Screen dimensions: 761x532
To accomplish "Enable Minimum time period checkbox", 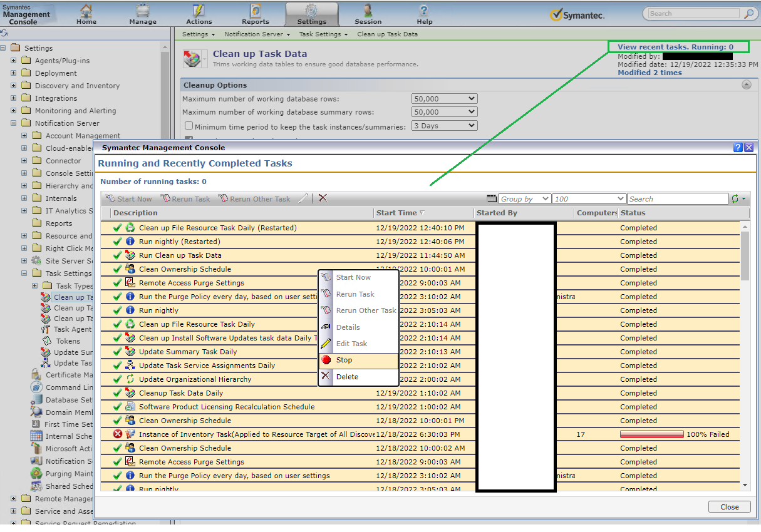I will point(189,126).
